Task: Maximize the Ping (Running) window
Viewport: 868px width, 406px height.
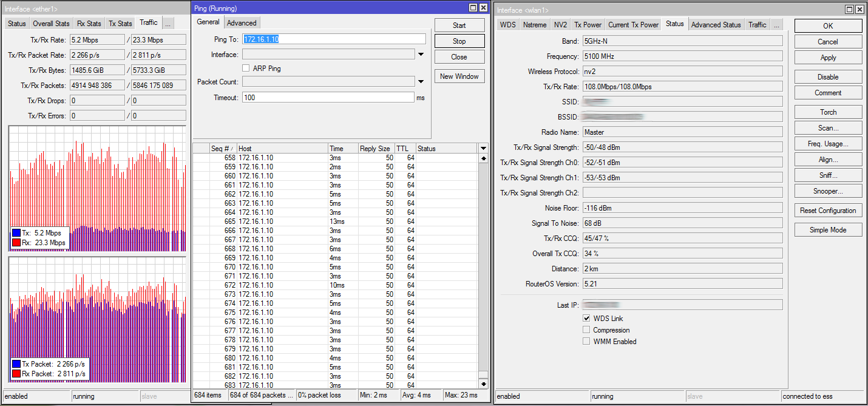Action: click(473, 8)
